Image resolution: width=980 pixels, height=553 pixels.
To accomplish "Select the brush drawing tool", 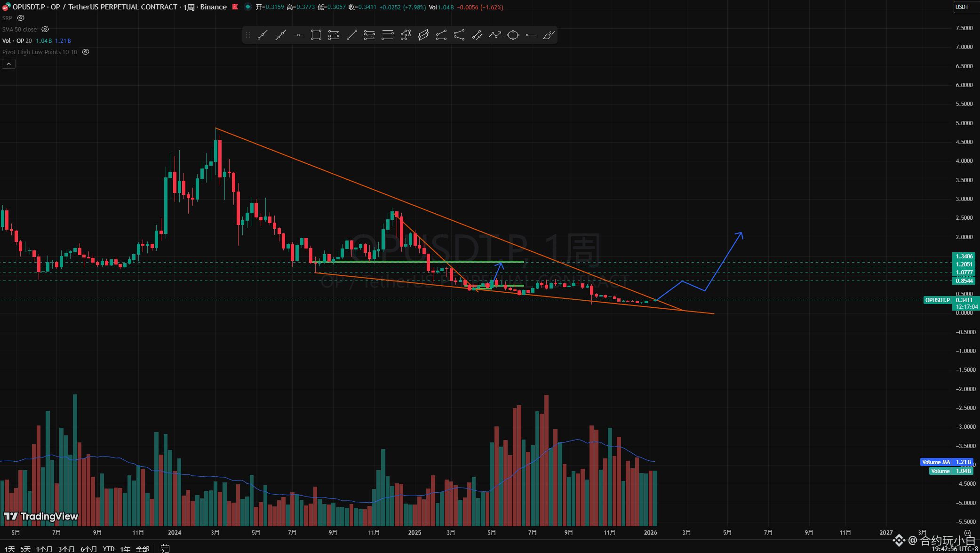I will pyautogui.click(x=549, y=35).
